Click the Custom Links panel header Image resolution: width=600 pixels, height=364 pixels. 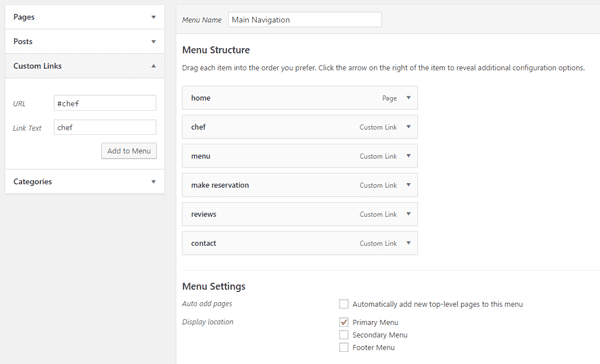coord(85,66)
